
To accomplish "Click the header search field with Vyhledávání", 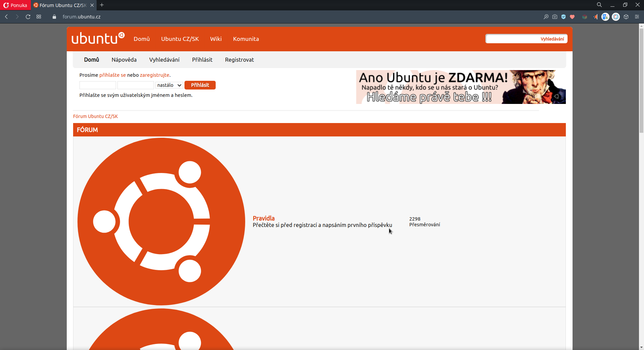I will pyautogui.click(x=526, y=39).
